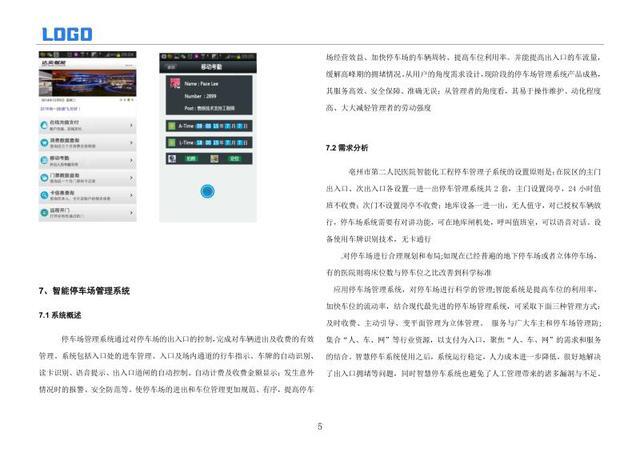Open the chevron of the 远程开门 row
Image resolution: width=640 pixels, height=453 pixels.
[x=131, y=213]
